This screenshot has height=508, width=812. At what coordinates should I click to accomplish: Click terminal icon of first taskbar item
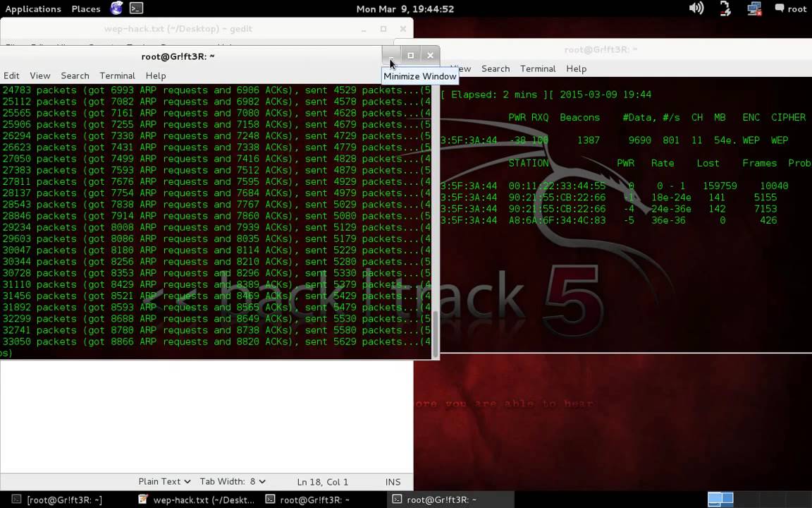[x=17, y=500]
